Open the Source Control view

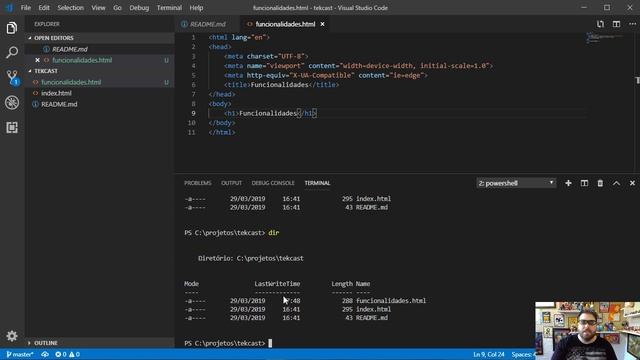click(x=12, y=77)
